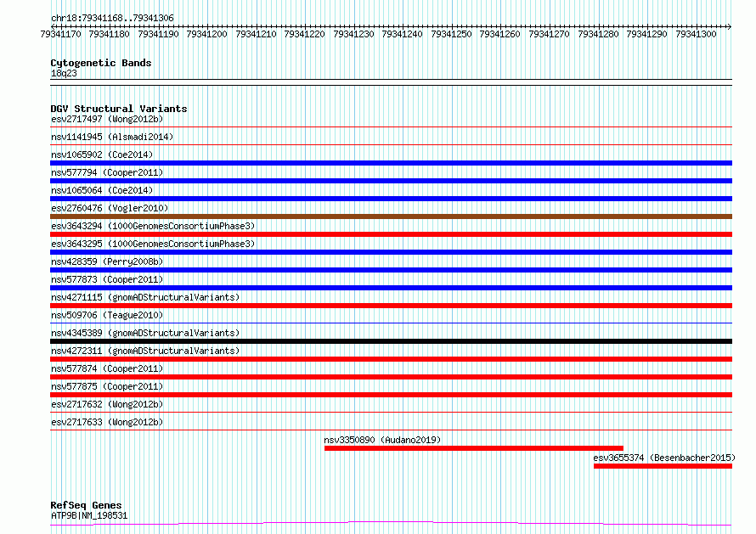Click the chr18:79341168..79341306 region label

coord(112,19)
